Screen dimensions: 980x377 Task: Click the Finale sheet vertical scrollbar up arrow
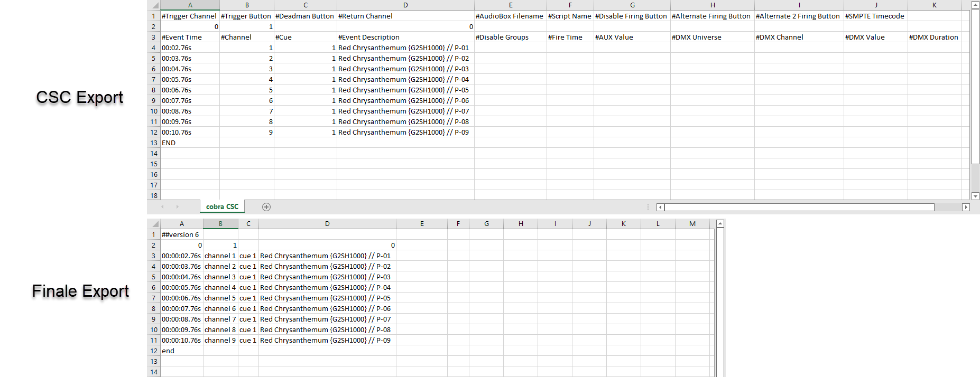[720, 224]
